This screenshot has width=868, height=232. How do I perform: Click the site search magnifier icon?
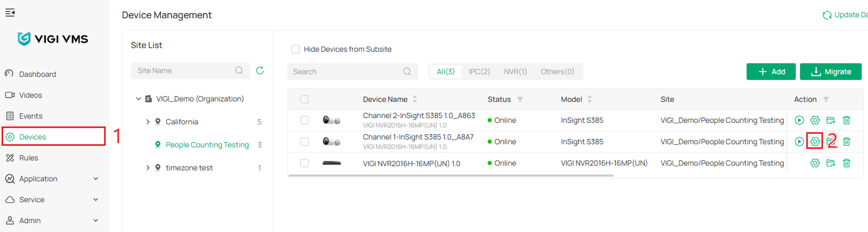tap(239, 71)
